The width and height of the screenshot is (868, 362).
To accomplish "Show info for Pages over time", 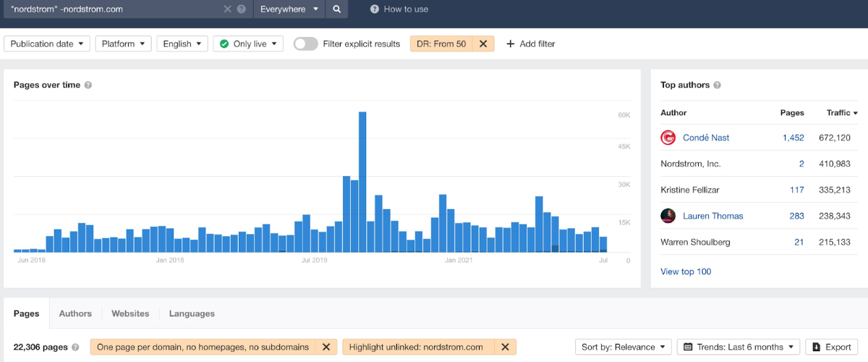I will point(88,85).
